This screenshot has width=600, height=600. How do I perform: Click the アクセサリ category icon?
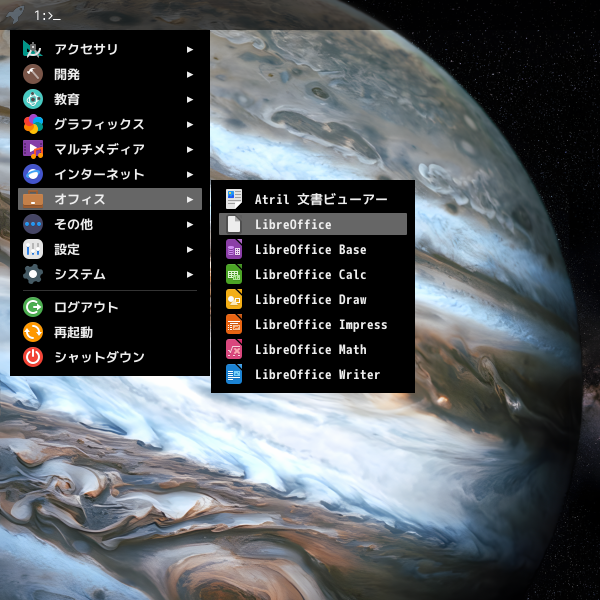33,49
